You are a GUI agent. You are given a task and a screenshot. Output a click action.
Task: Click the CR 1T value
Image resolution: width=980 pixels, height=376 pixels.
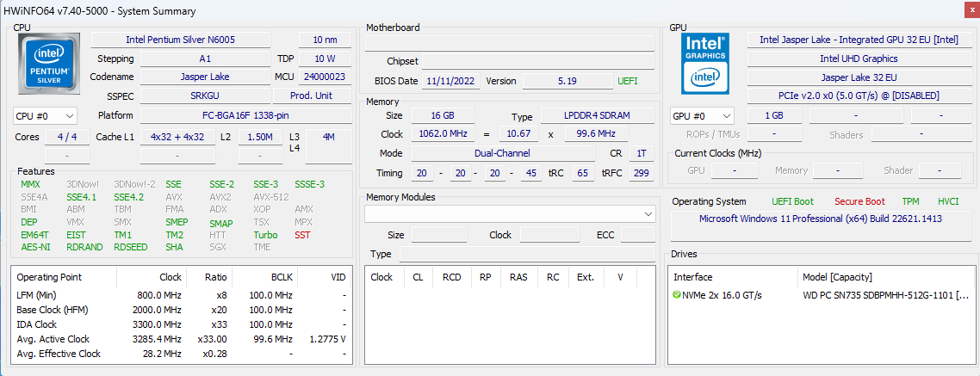(642, 153)
